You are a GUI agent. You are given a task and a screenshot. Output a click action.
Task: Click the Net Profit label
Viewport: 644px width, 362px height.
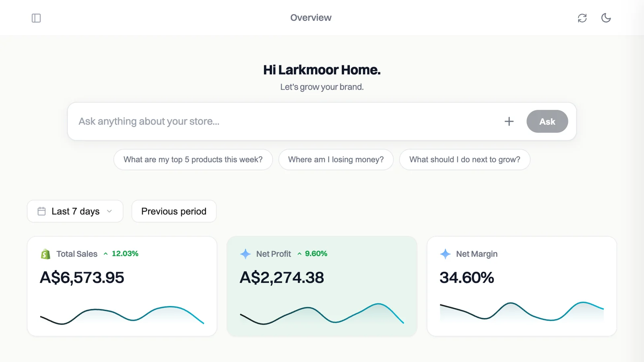pyautogui.click(x=274, y=254)
